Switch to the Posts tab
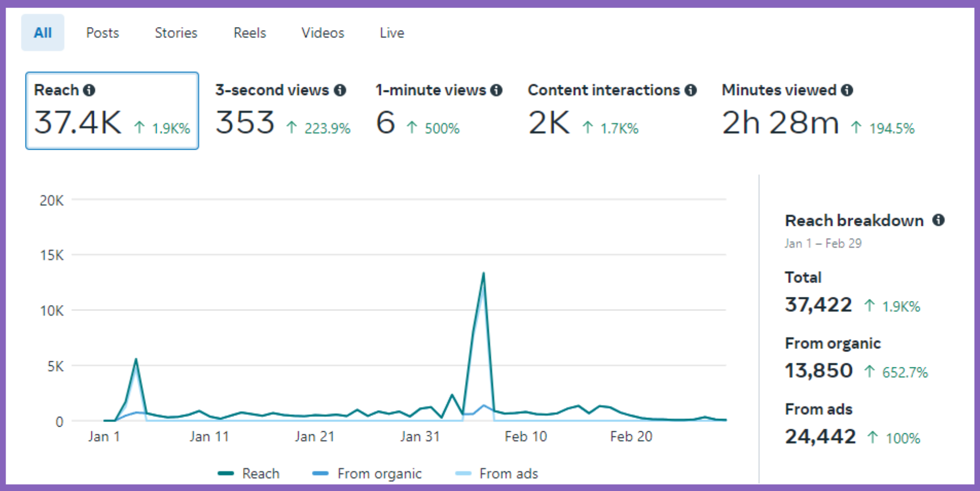The height and width of the screenshot is (491, 980). (103, 33)
